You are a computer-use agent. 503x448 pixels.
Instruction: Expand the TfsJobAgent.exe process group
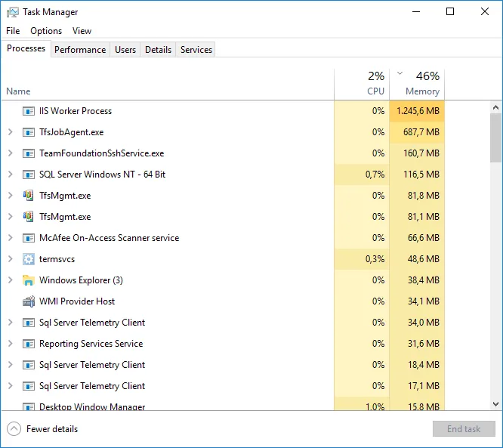(11, 132)
